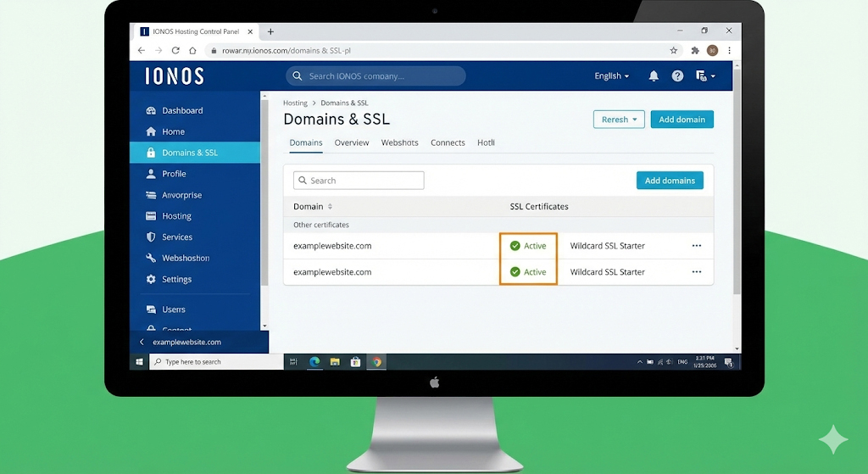868x474 pixels.
Task: Click second row Wildcard SSL Starter
Action: 607,272
